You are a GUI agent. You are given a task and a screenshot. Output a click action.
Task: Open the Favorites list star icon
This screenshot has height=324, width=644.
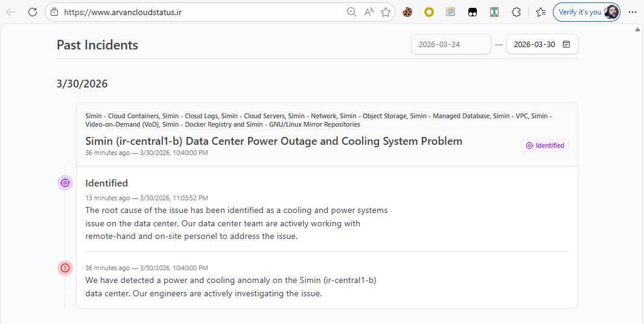coord(541,12)
